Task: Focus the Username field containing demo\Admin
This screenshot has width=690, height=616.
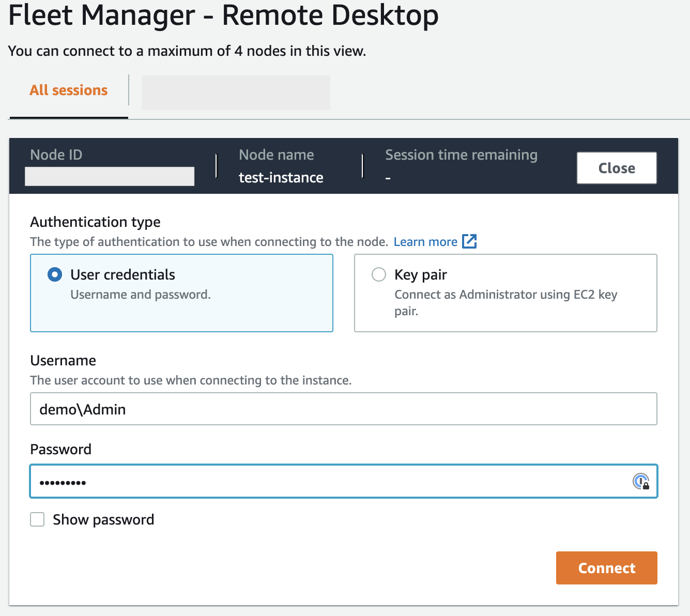Action: pos(344,409)
